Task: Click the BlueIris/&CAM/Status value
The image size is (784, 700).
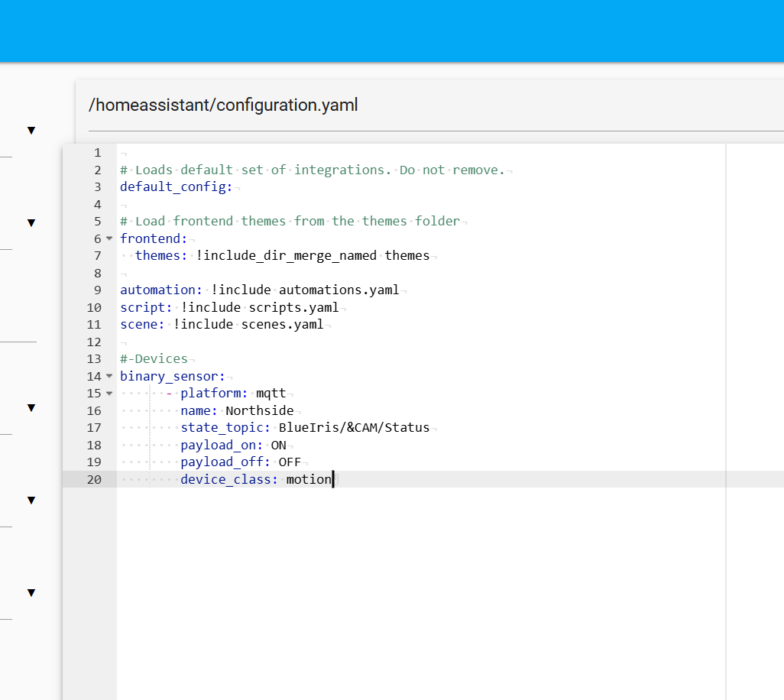Action: tap(354, 428)
